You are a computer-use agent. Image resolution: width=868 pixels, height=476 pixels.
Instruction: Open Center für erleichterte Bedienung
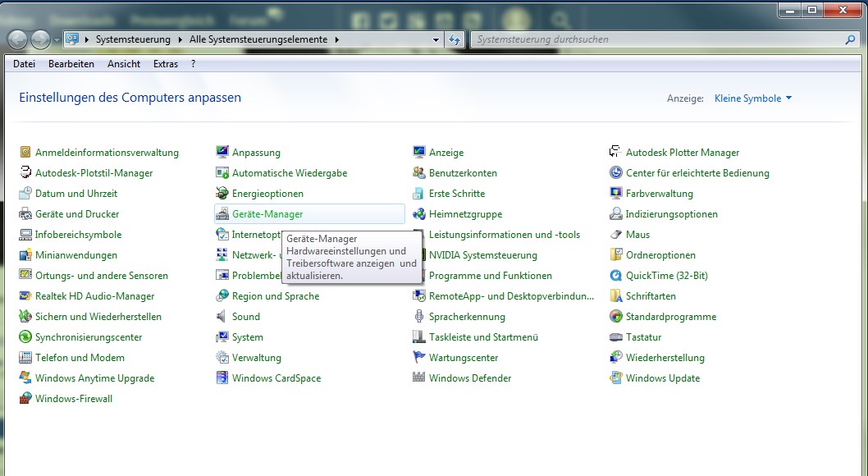click(697, 172)
